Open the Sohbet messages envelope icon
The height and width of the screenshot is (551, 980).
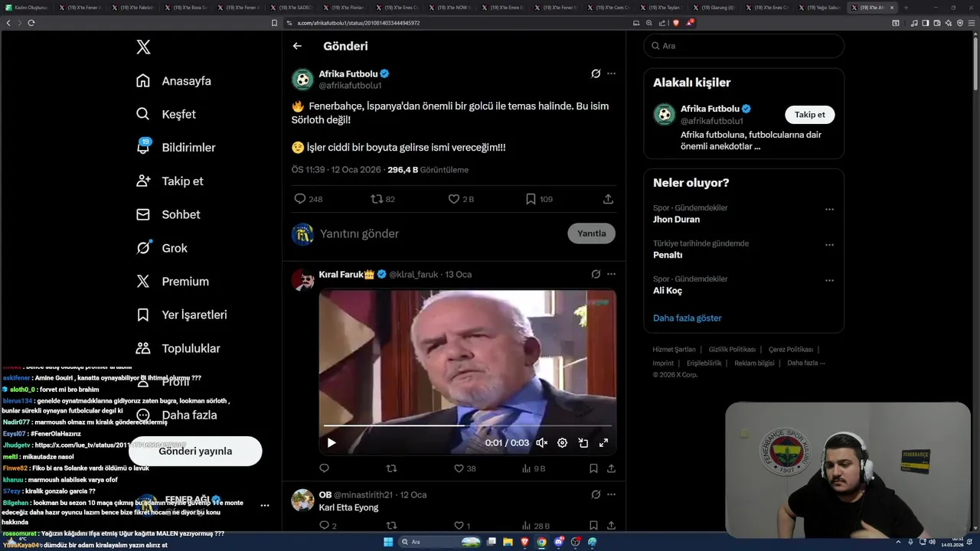tap(143, 214)
